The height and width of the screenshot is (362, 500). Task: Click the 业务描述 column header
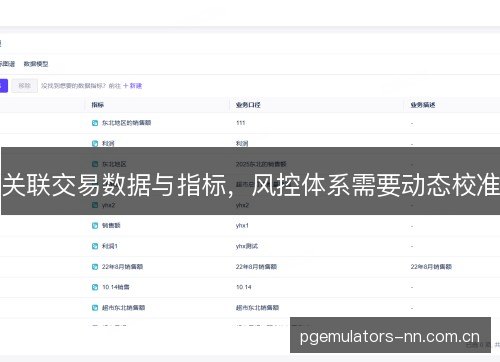pyautogui.click(x=423, y=105)
